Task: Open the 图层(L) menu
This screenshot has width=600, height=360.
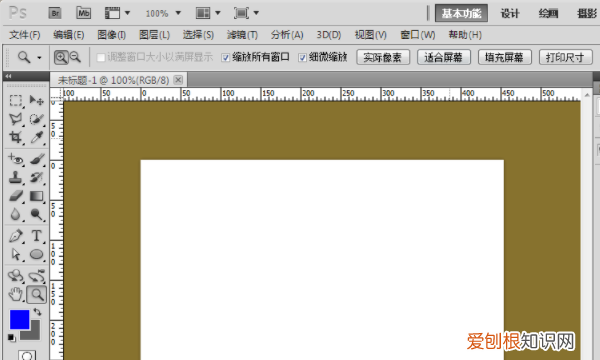Action: (154, 35)
